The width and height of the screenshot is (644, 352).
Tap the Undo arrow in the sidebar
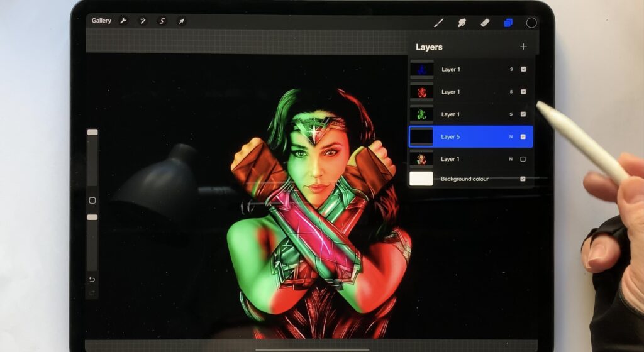click(x=92, y=280)
